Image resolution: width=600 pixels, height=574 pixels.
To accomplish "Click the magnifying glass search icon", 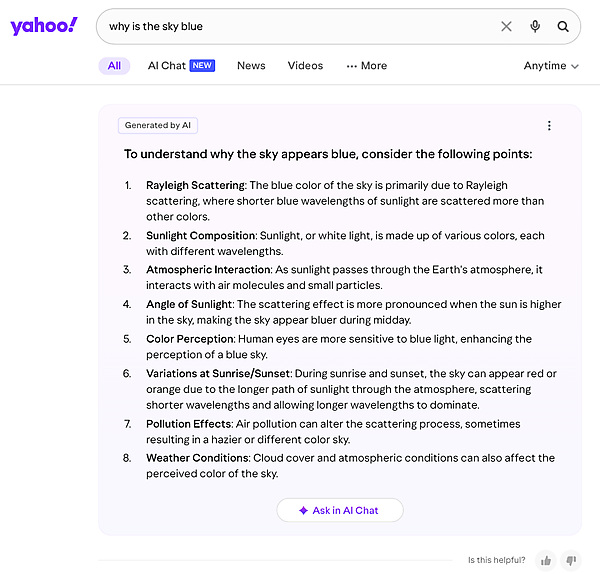I will (x=564, y=27).
